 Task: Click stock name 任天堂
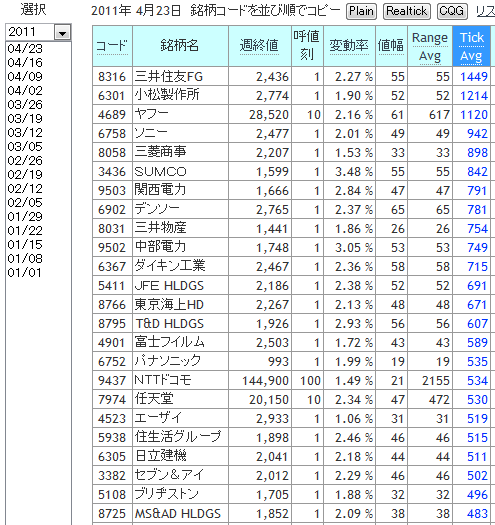click(x=154, y=399)
